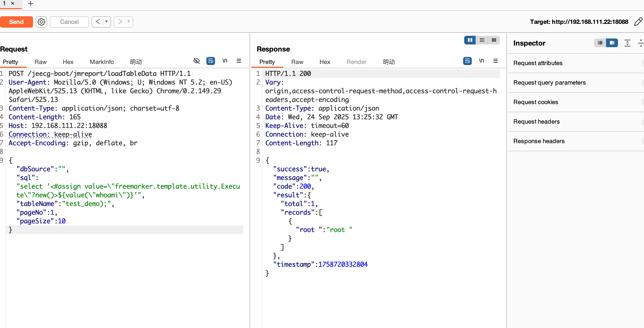The image size is (644, 328).
Task: Open Repeater settings gear icon
Action: [41, 22]
